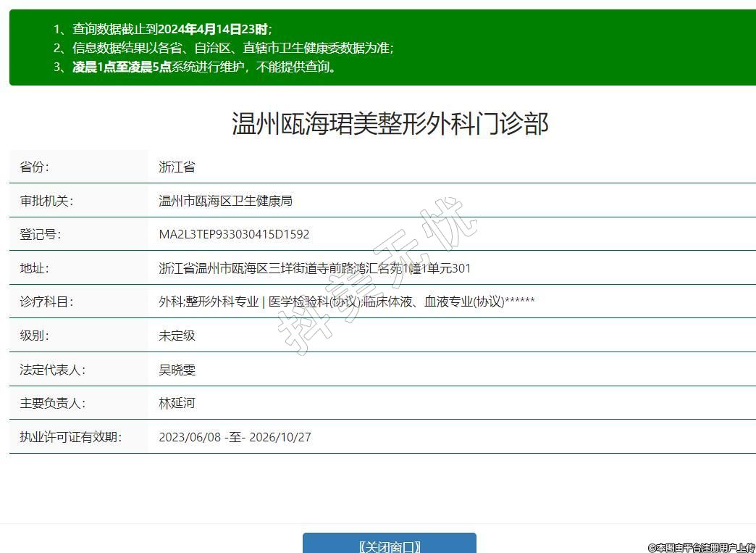
Task: Click legal representative name 吴晓雯
Action: click(177, 370)
